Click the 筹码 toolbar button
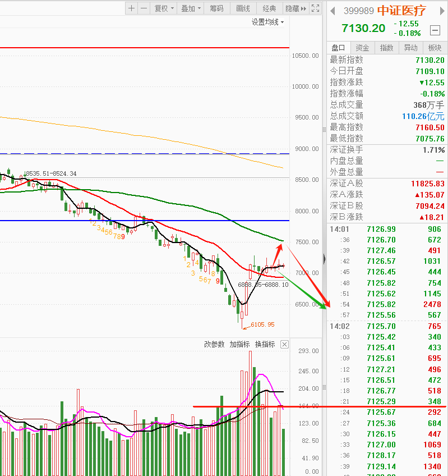Image resolution: width=448 pixels, height=476 pixels. tap(216, 8)
